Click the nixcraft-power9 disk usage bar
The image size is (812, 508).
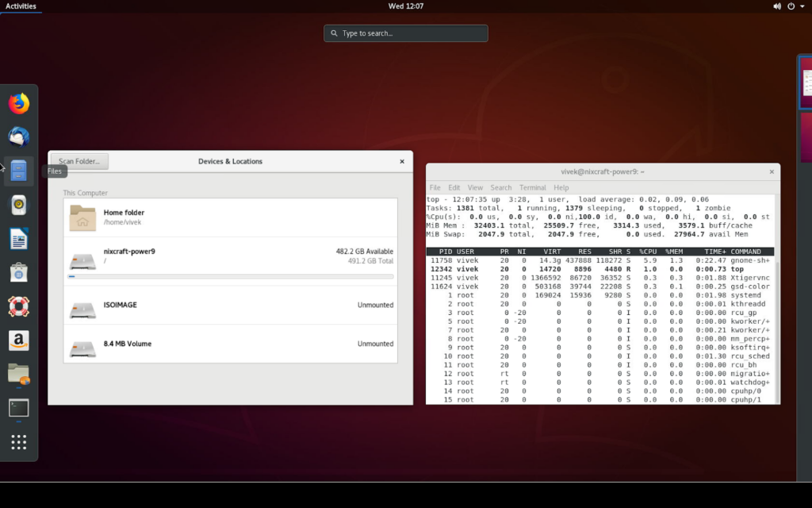tap(230, 276)
